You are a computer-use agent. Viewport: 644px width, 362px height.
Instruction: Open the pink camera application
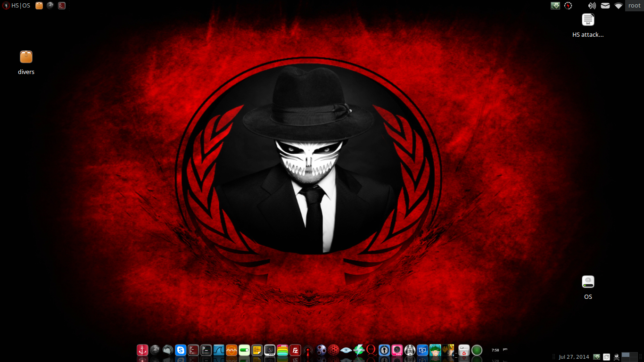396,351
